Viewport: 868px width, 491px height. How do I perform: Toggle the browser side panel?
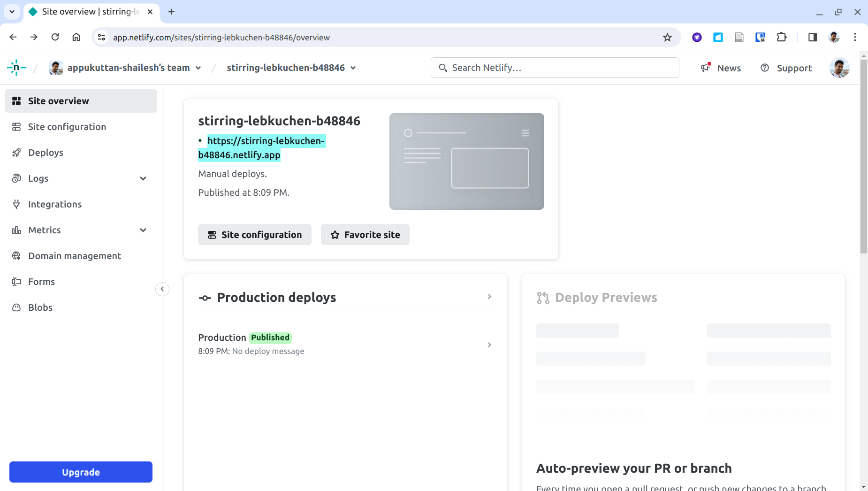coord(813,37)
